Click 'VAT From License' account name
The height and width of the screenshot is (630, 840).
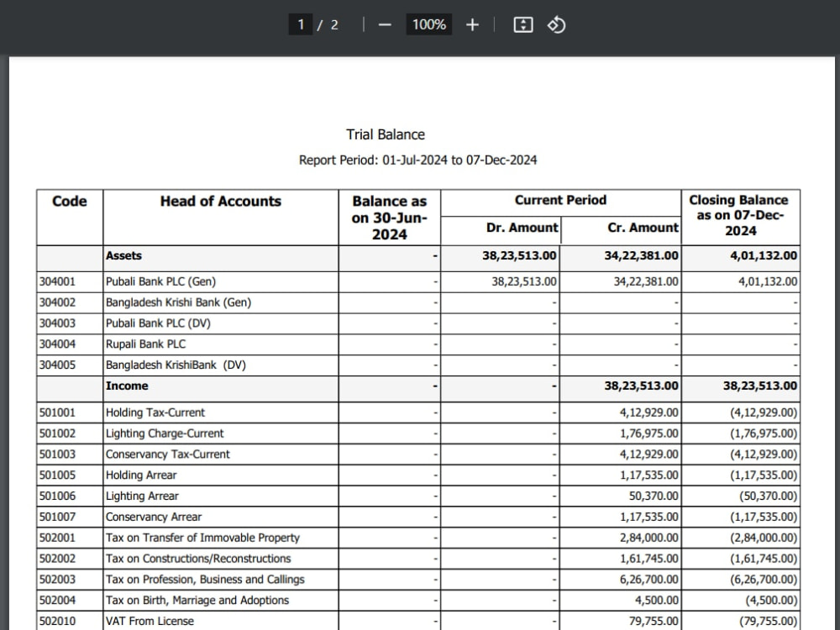(150, 622)
